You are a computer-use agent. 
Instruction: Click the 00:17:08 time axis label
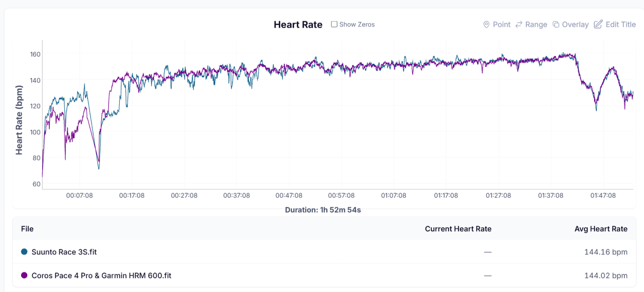tap(132, 195)
